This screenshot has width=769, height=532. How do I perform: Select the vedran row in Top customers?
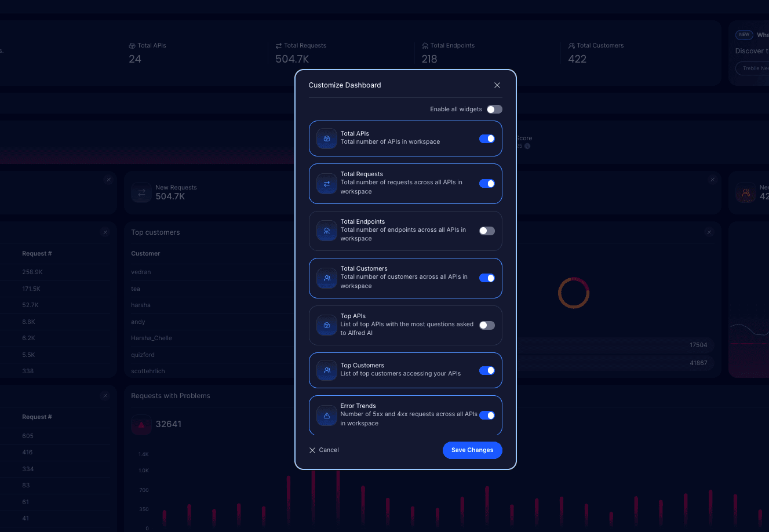(141, 271)
